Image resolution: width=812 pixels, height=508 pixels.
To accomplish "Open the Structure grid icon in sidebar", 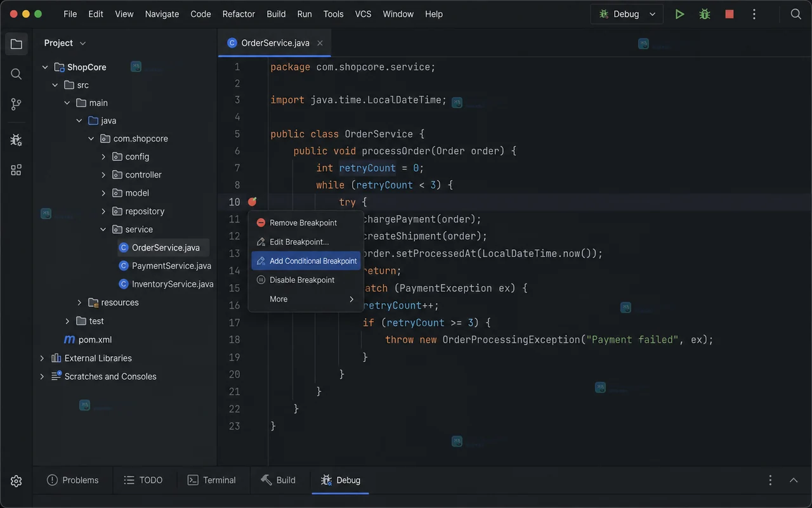I will click(x=16, y=170).
